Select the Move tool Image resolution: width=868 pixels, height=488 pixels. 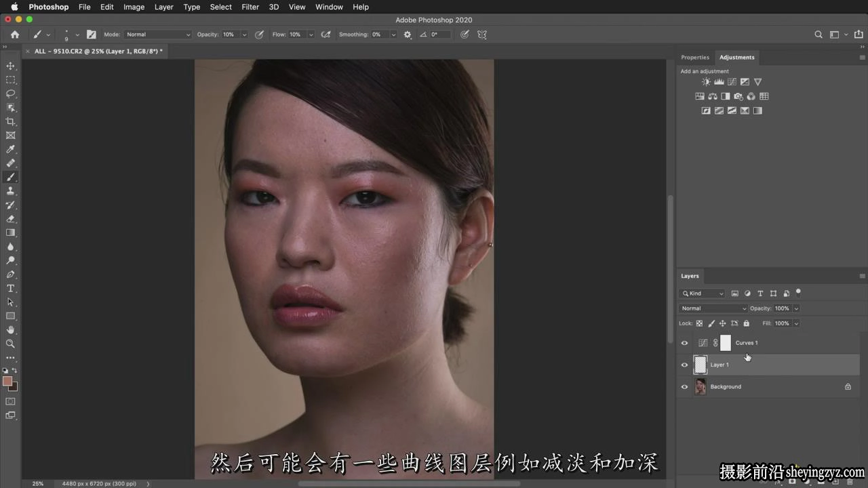11,66
